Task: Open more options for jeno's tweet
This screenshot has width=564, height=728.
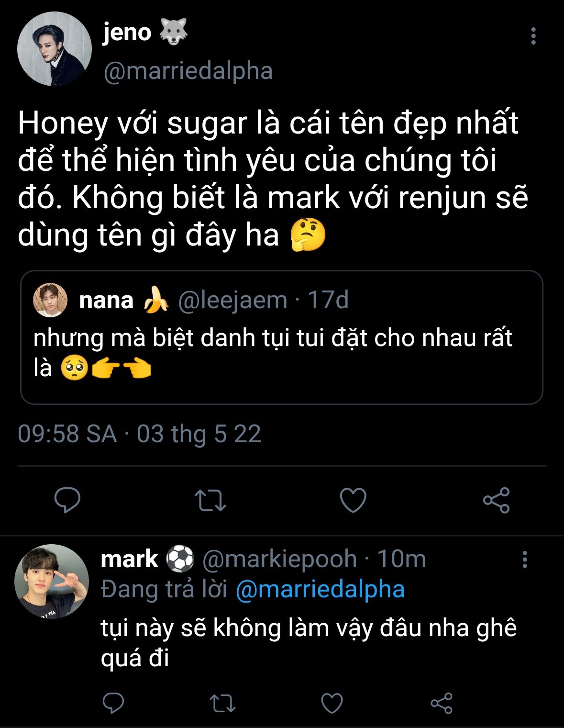Action: click(533, 36)
